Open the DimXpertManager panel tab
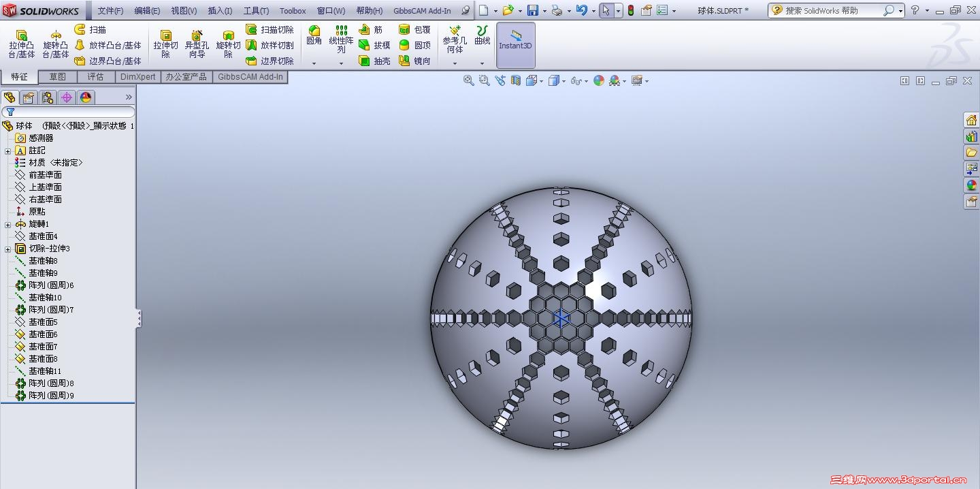The height and width of the screenshot is (489, 980). pyautogui.click(x=67, y=97)
